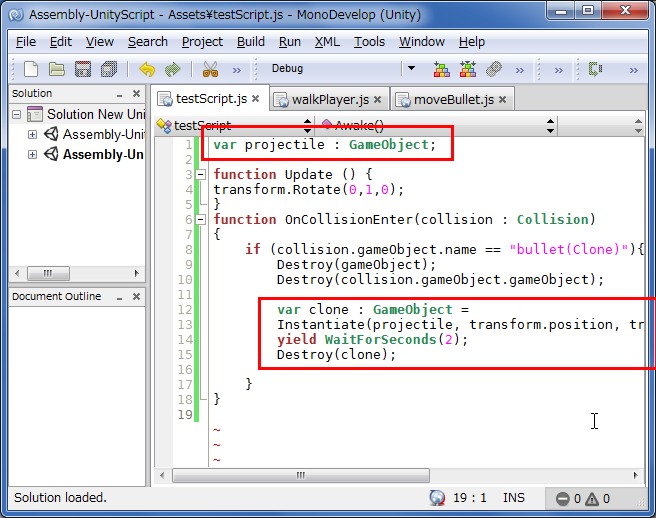Collapse the Update function code fold
This screenshot has height=518, width=656.
click(x=202, y=174)
